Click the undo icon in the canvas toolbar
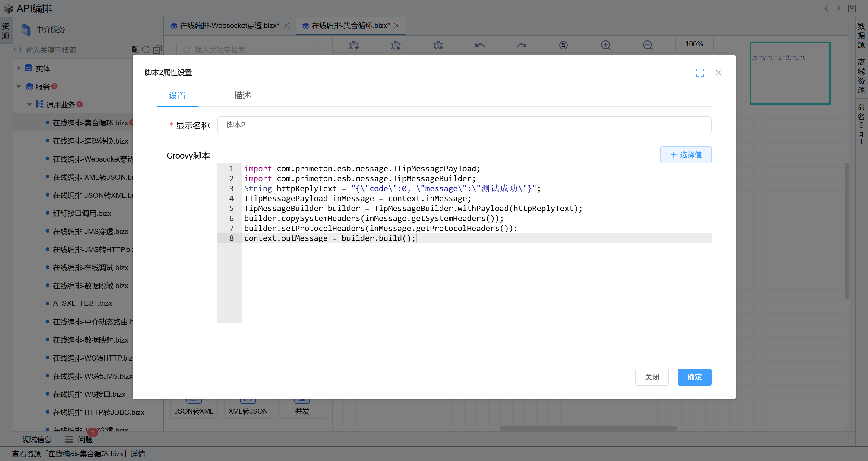The height and width of the screenshot is (461, 868). [480, 45]
